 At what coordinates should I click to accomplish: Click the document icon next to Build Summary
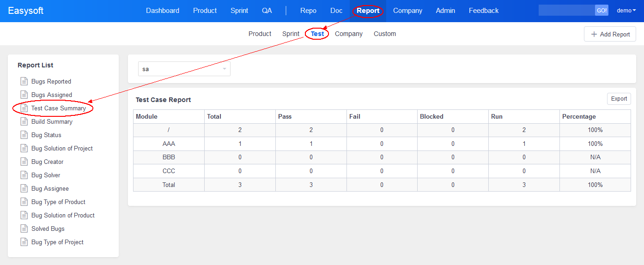[24, 121]
